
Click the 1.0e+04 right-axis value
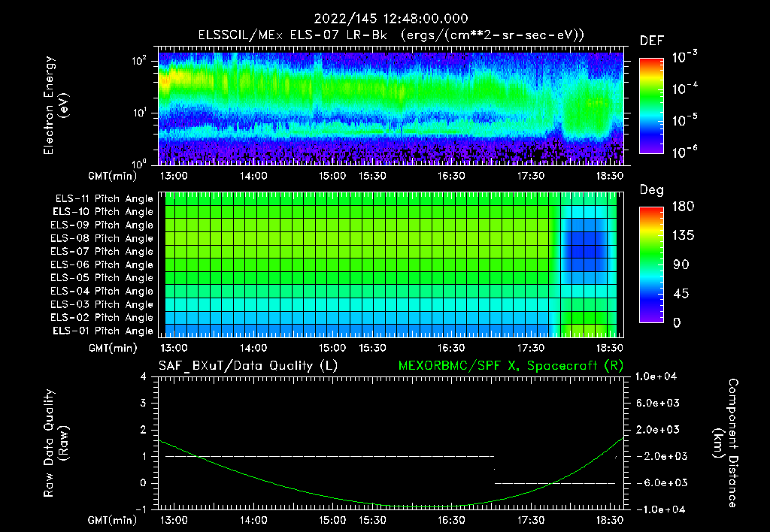[x=656, y=376]
